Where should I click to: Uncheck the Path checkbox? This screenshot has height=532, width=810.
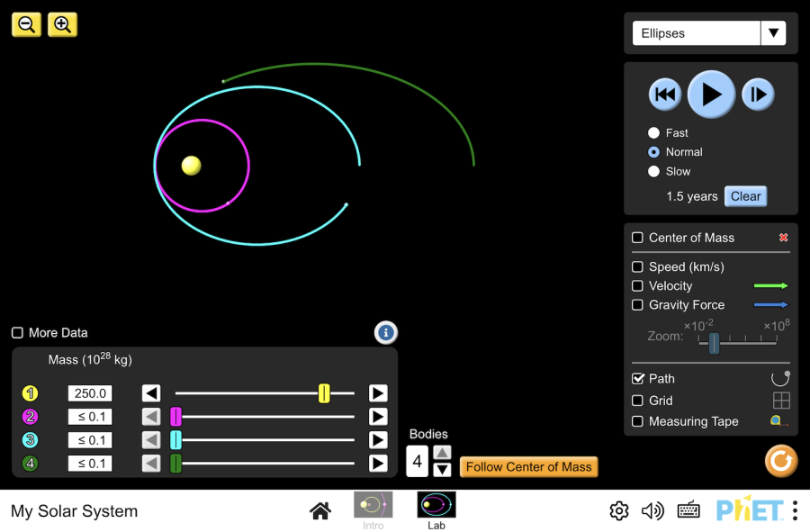(x=637, y=379)
